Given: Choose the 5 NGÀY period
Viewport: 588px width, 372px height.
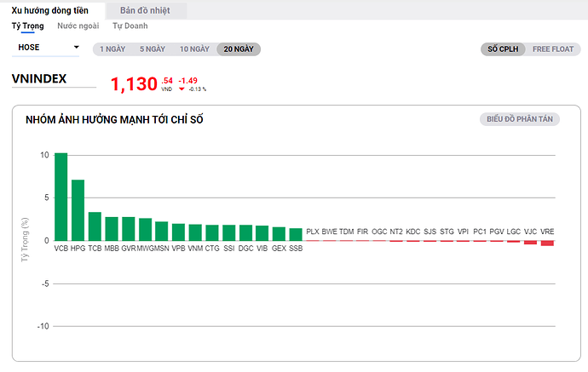Looking at the screenshot, I should (153, 49).
